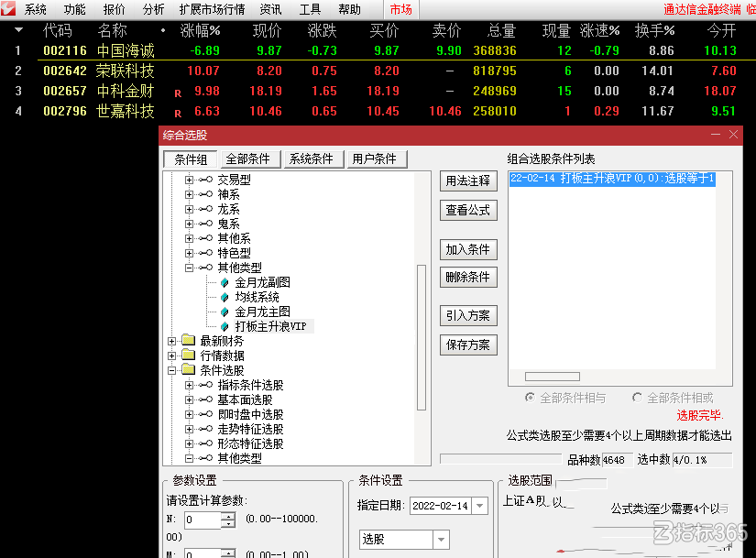Image resolution: width=756 pixels, height=558 pixels.
Task: Expand the 特色型 tree node
Action: click(x=189, y=253)
